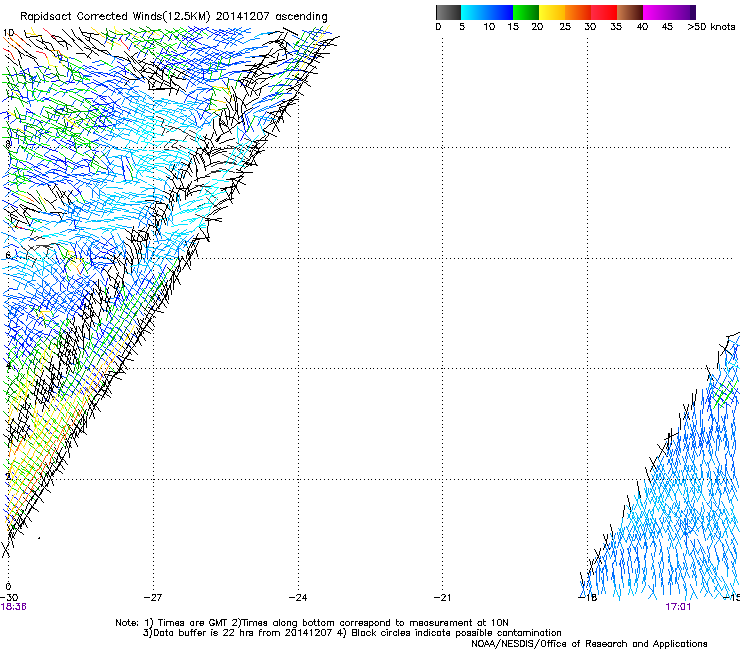Screen dimensions: 740x650
Task: Click the '0' latitude label at the bottom left
Action: point(8,587)
